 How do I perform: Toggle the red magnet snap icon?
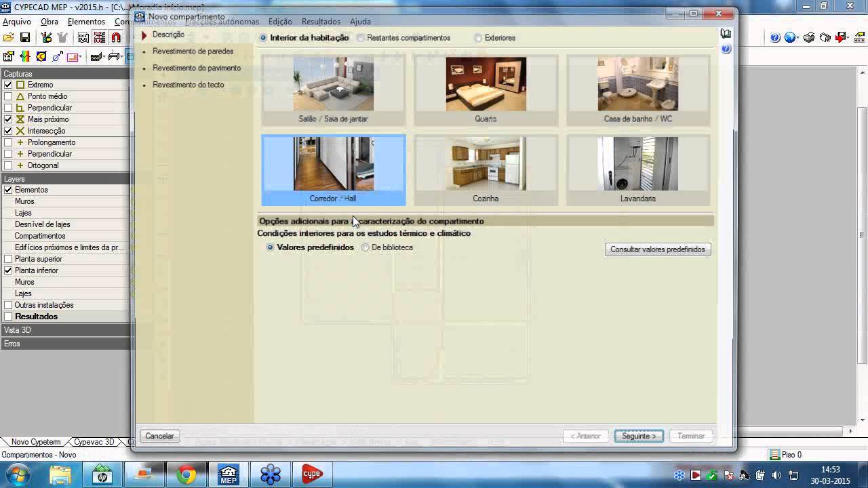tap(116, 37)
